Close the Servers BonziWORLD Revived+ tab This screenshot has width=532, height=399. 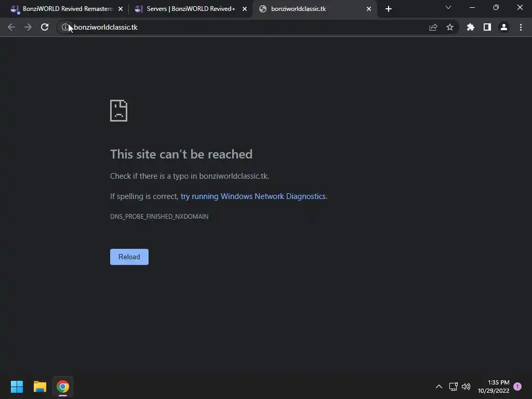(245, 9)
